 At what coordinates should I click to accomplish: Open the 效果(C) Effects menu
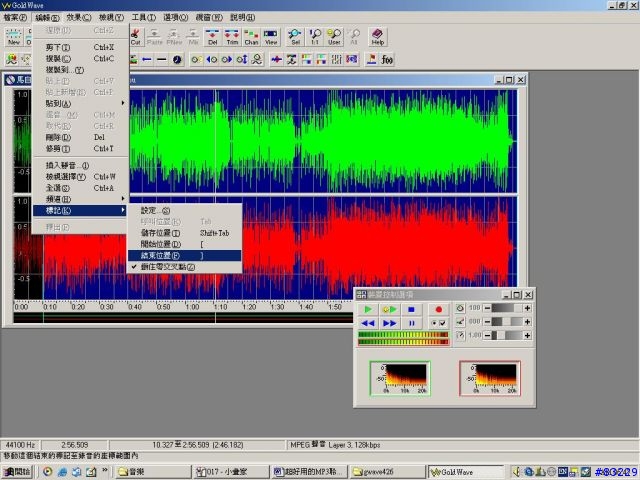pos(79,18)
